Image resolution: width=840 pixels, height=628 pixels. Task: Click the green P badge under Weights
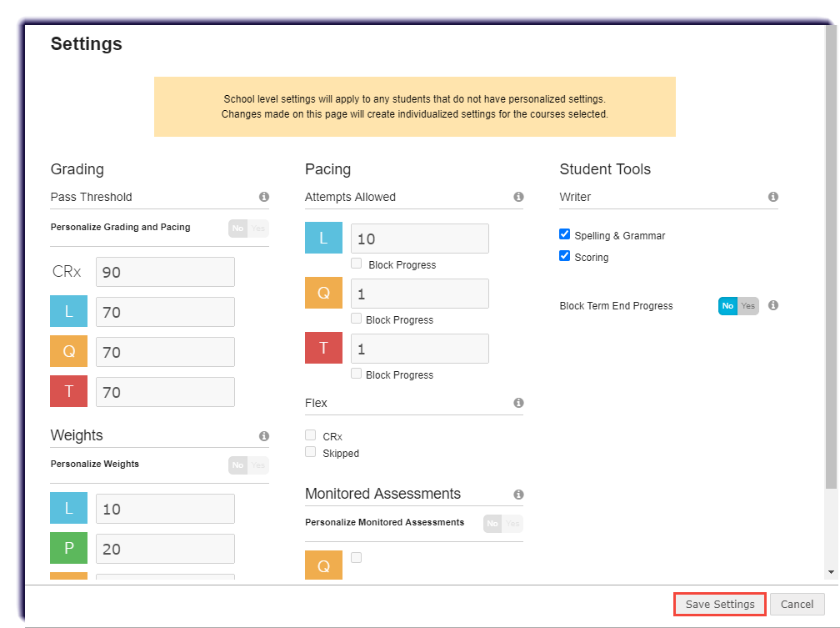point(68,548)
